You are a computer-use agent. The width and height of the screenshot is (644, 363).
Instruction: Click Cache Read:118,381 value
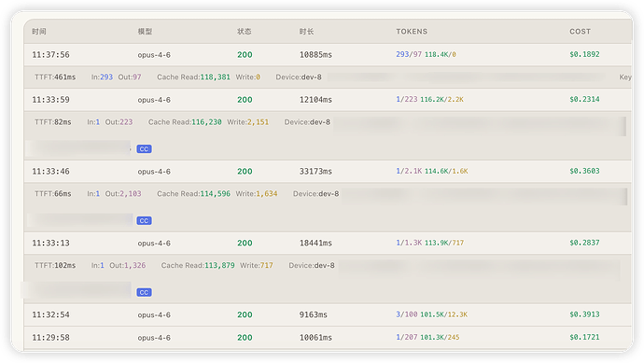click(193, 77)
